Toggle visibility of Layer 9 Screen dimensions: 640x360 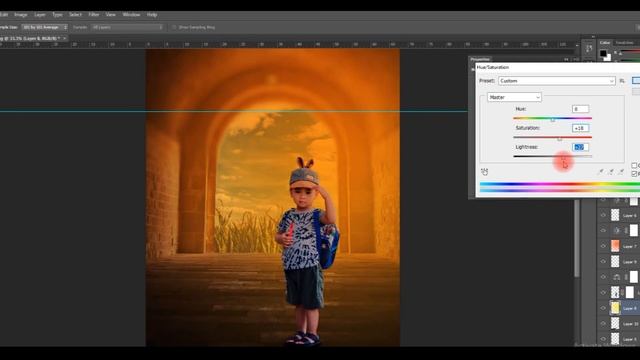(x=603, y=262)
